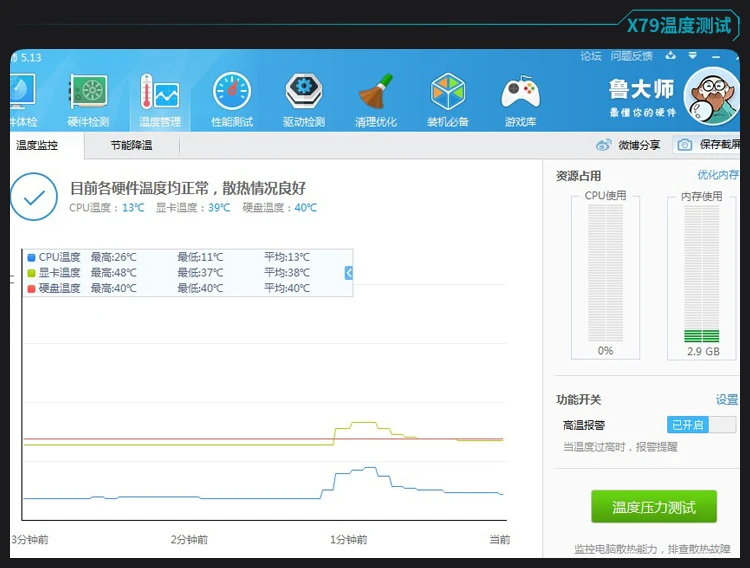Click the 最高:48℃ GPU value
Screen dimensions: 750x568
113,273
